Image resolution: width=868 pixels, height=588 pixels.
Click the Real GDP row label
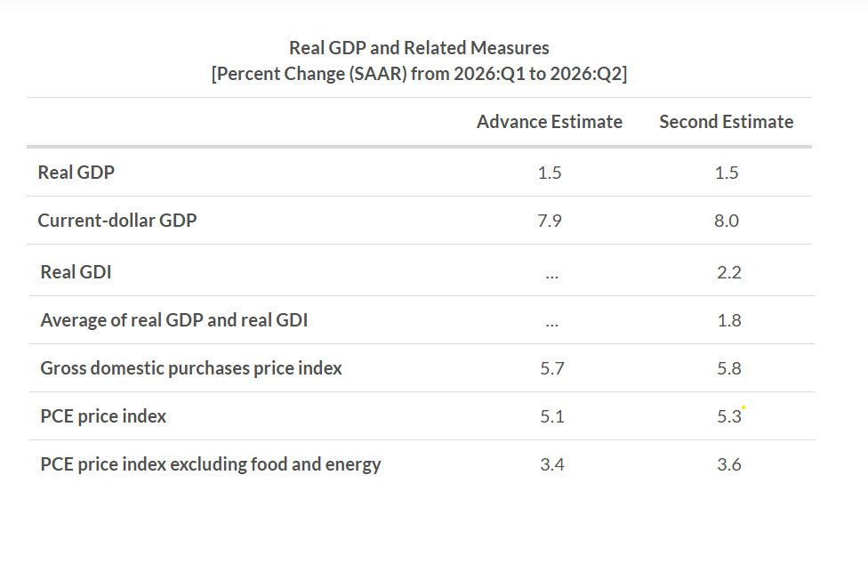pos(76,173)
